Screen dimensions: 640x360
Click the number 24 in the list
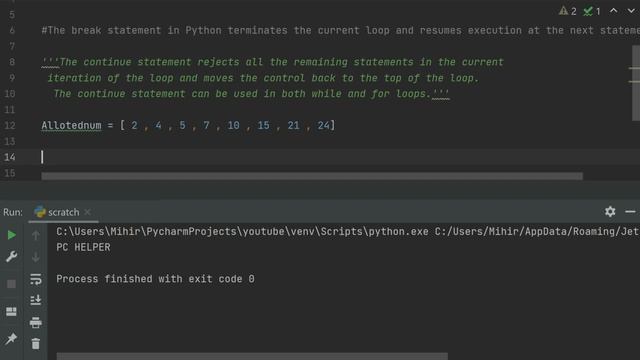coord(323,125)
